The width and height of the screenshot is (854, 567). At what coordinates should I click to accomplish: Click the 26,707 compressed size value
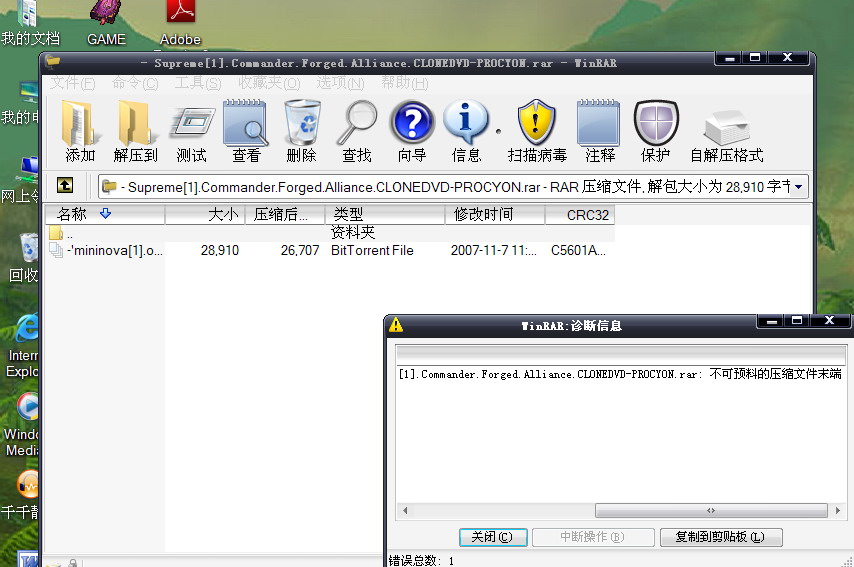click(300, 251)
